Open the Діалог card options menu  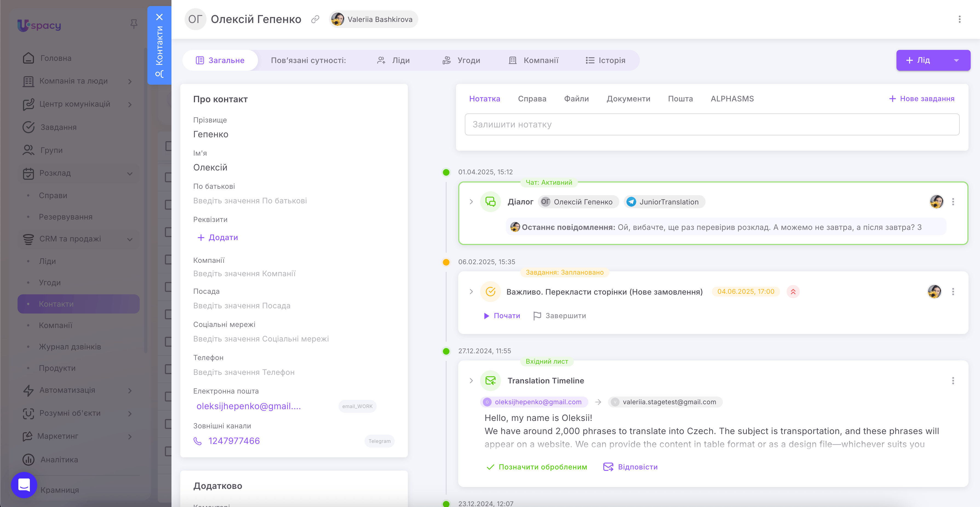[953, 202]
